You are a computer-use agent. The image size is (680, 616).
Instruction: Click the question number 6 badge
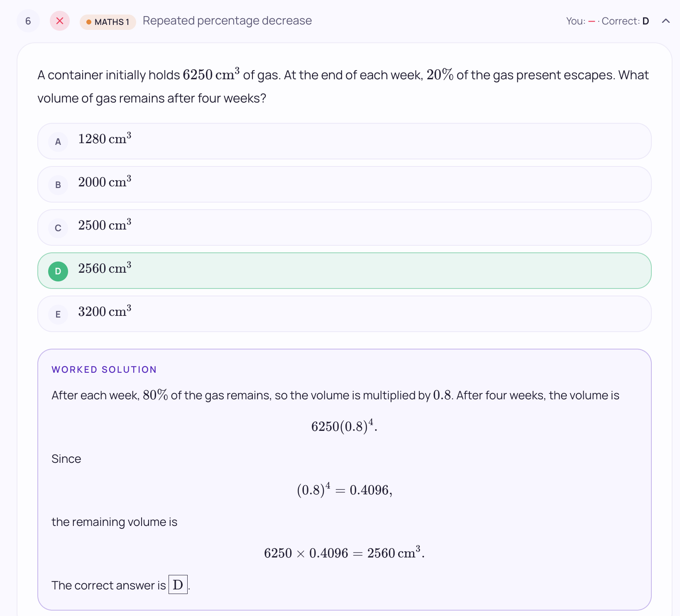(28, 21)
